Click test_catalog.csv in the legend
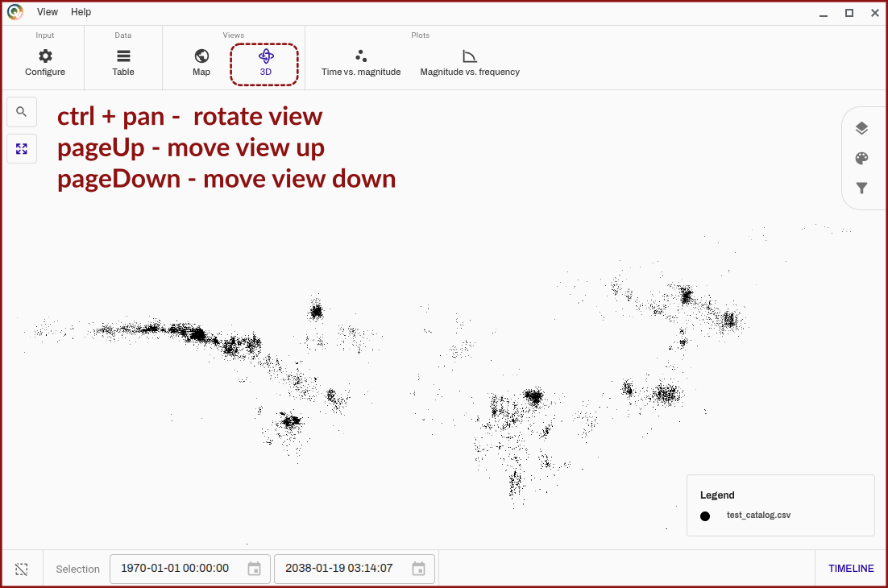The image size is (888, 588). coord(758,515)
